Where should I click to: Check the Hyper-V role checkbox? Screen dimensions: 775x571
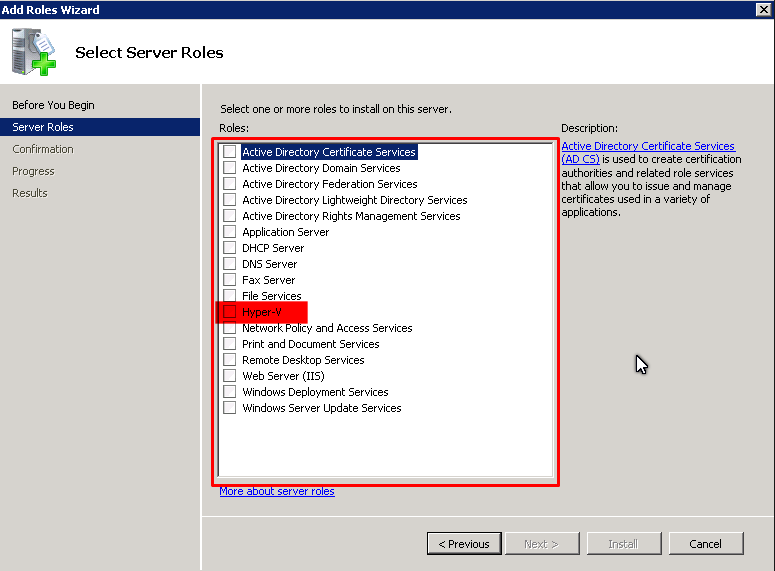(x=229, y=311)
